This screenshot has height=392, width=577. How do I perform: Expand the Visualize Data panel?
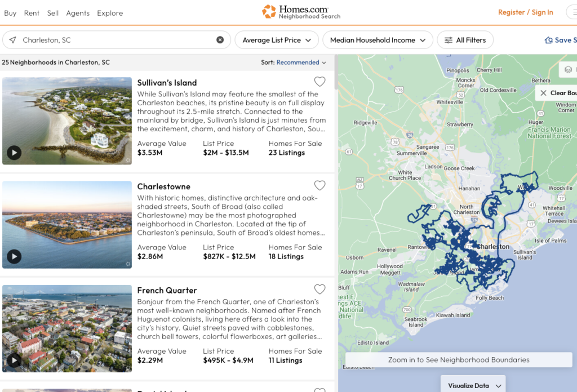click(x=473, y=385)
